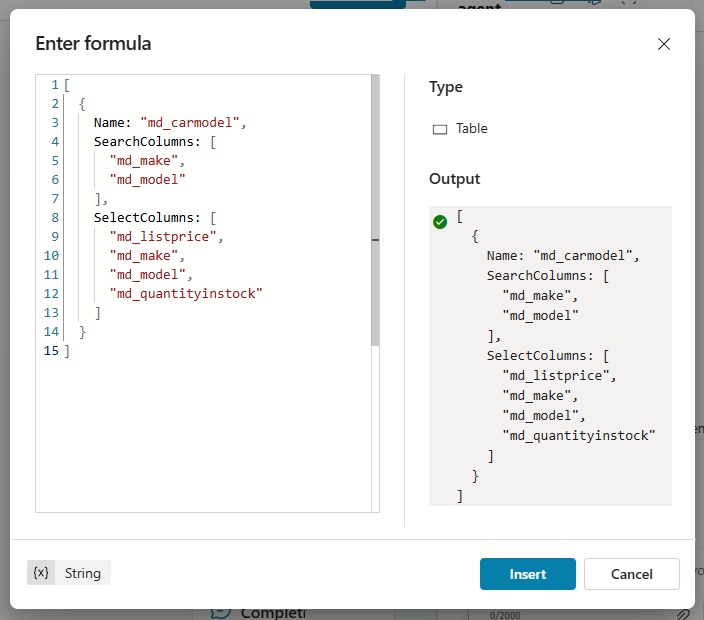Click the green success checkmark icon
Screen dimensions: 704x620
pyautogui.click(x=440, y=221)
